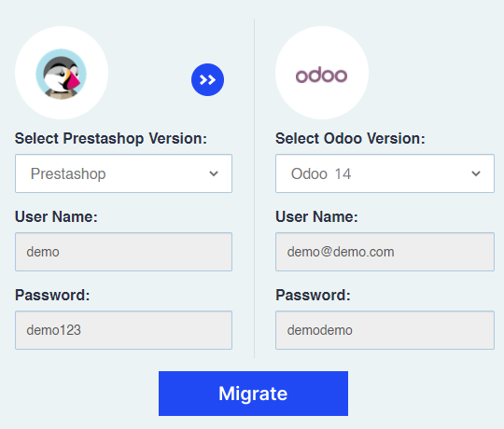Click the Prestashop puffin logo
The height and width of the screenshot is (429, 504).
click(61, 75)
